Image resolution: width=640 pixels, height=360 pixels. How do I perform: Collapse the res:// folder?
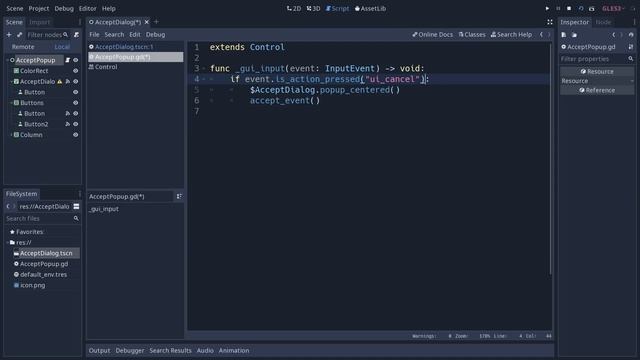pos(7,242)
